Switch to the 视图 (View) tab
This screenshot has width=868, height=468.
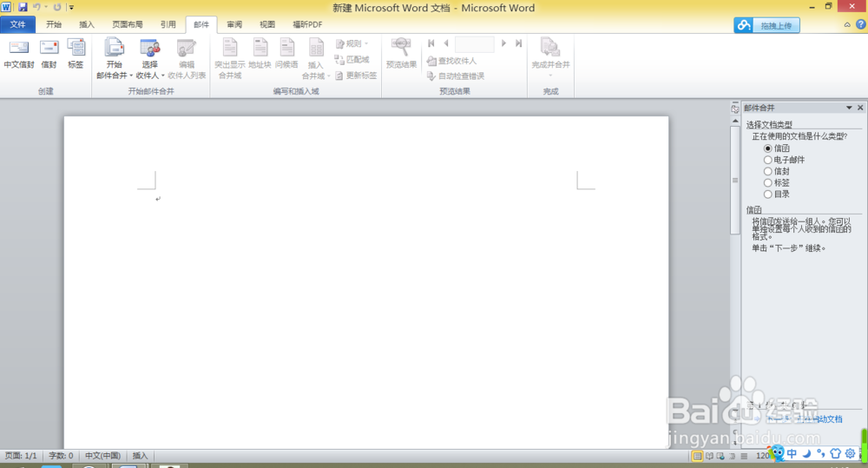click(267, 24)
